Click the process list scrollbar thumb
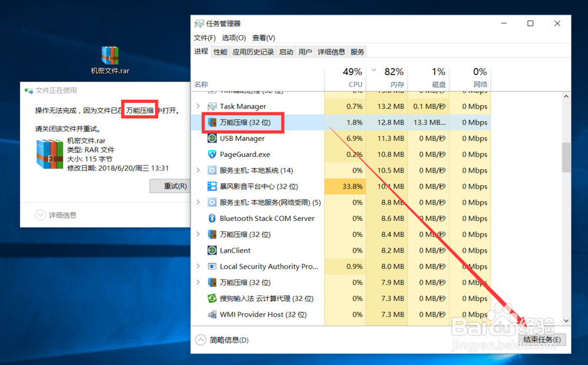The width and height of the screenshot is (588, 365). 566,158
